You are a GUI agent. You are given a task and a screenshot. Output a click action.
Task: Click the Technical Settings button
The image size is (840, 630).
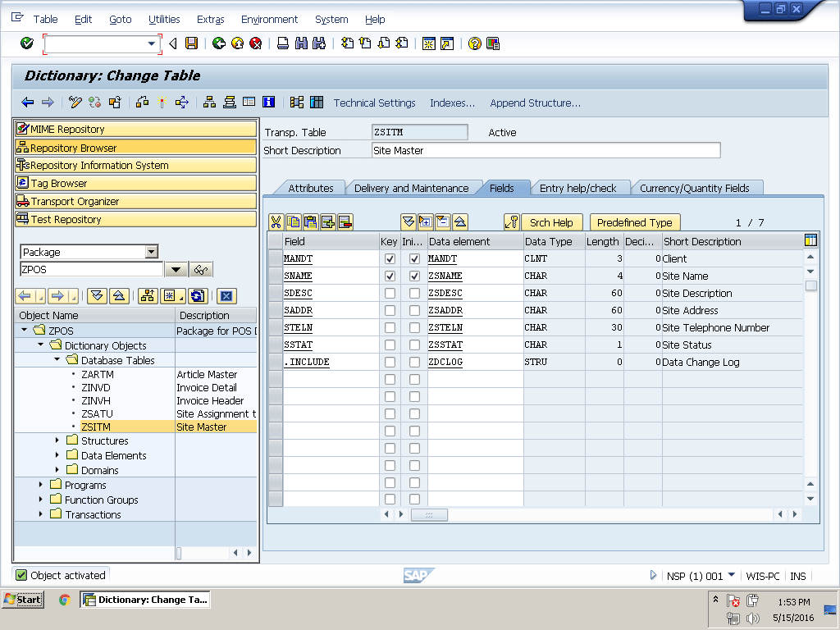374,103
